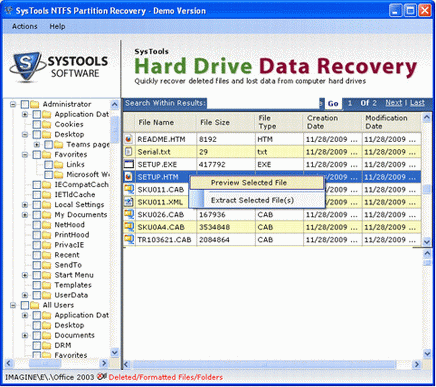Screen dimensions: 436x387
Task: Check the Administrator folder checkbox
Action: pyautogui.click(x=25, y=104)
